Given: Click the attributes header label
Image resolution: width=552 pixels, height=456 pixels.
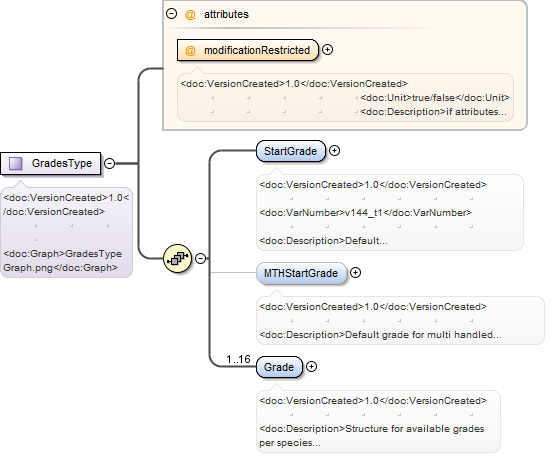Looking at the screenshot, I should 226,14.
